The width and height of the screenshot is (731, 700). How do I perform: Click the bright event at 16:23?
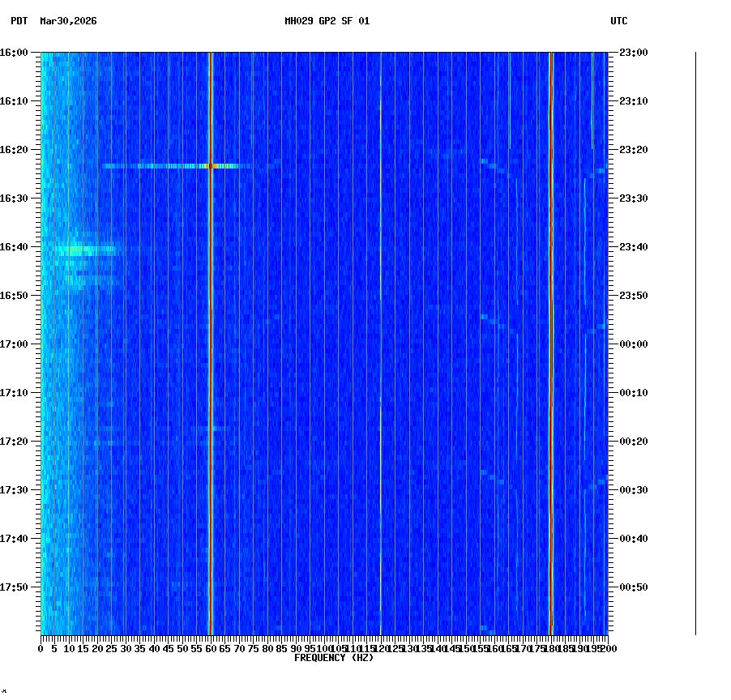click(212, 166)
